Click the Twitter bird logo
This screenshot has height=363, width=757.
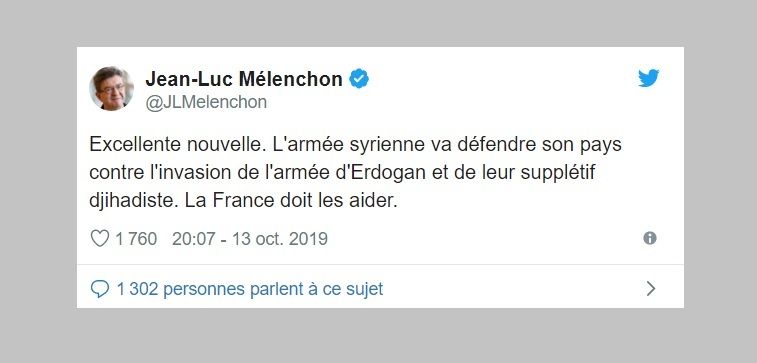648,78
